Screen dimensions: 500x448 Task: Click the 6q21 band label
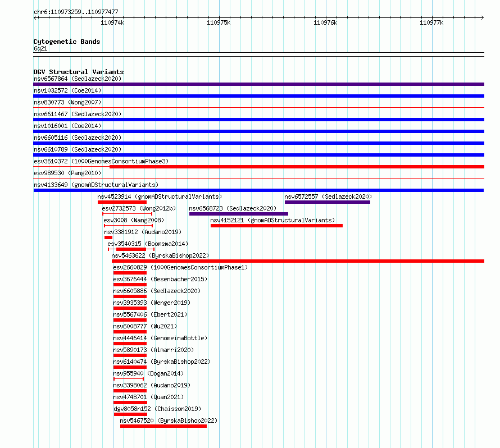tap(40, 48)
